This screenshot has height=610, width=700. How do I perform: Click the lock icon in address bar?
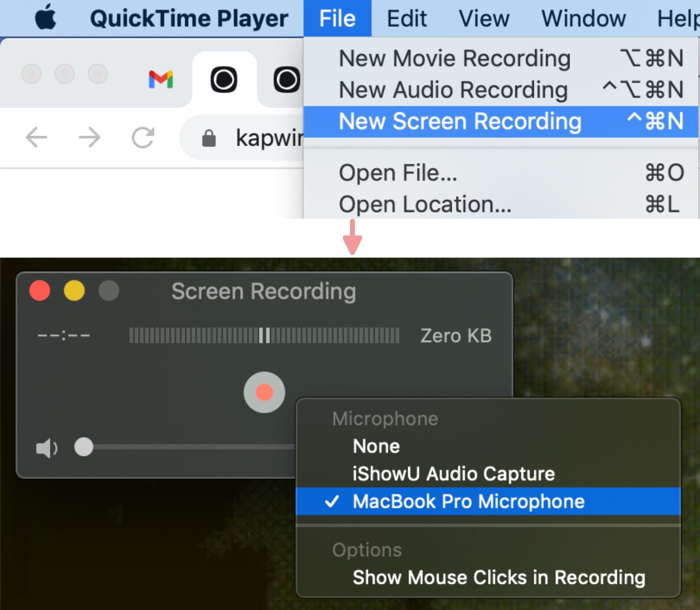(209, 138)
